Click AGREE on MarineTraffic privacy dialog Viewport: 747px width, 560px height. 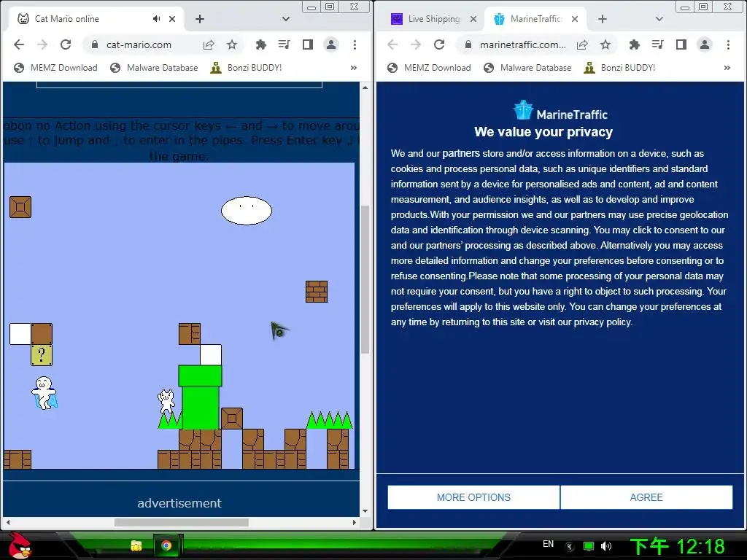(646, 497)
